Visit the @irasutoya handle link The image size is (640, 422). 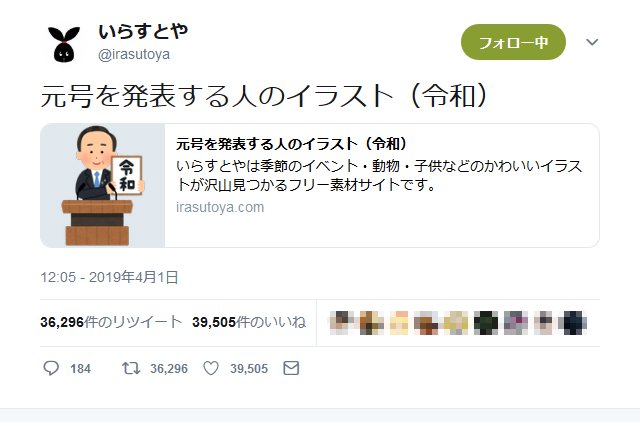click(134, 54)
